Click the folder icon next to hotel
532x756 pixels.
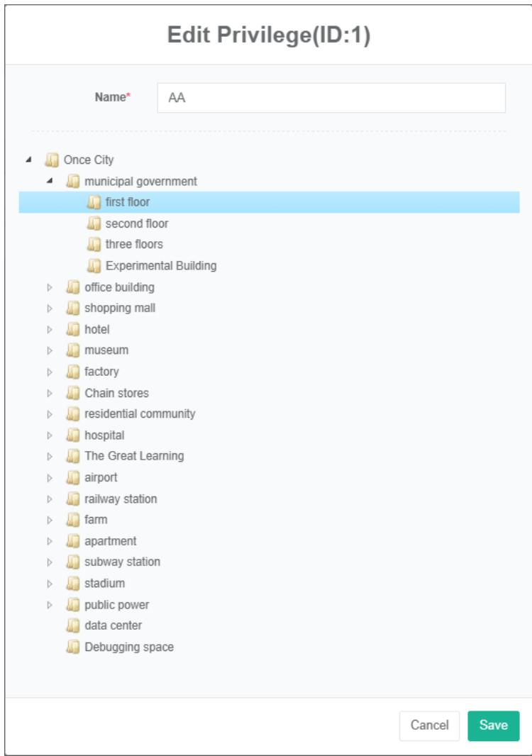(72, 330)
